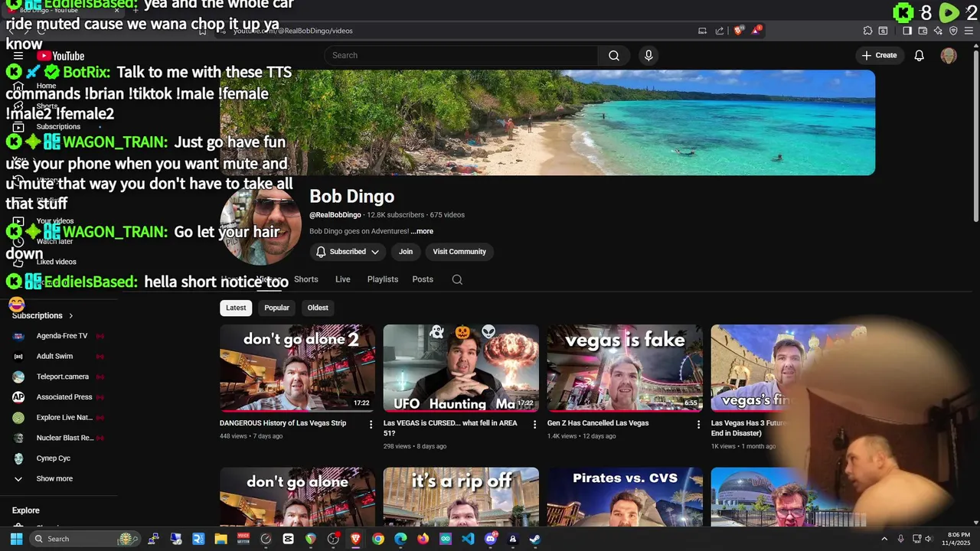Open the browser extensions puzzle icon

[x=867, y=31]
